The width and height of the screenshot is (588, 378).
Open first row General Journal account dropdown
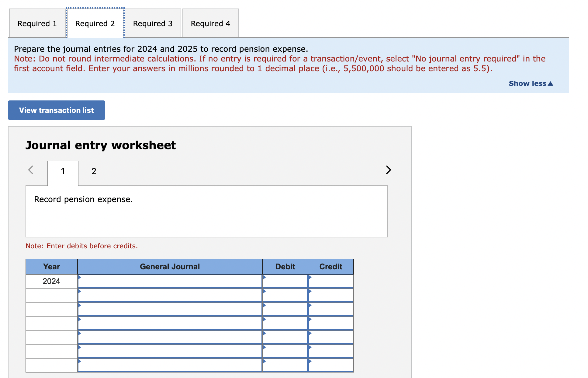coord(170,281)
